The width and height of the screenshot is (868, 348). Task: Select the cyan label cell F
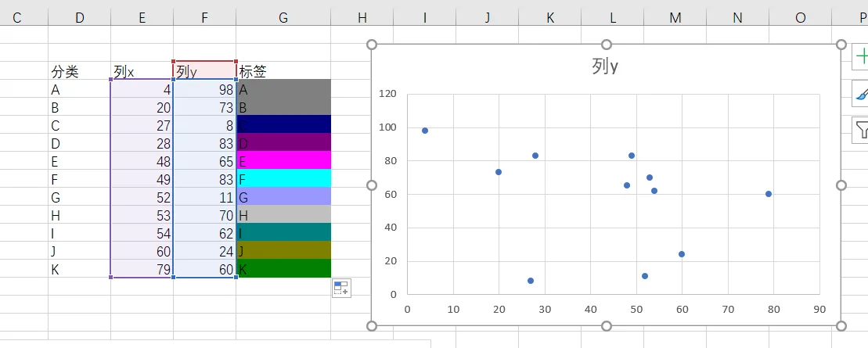tap(283, 178)
